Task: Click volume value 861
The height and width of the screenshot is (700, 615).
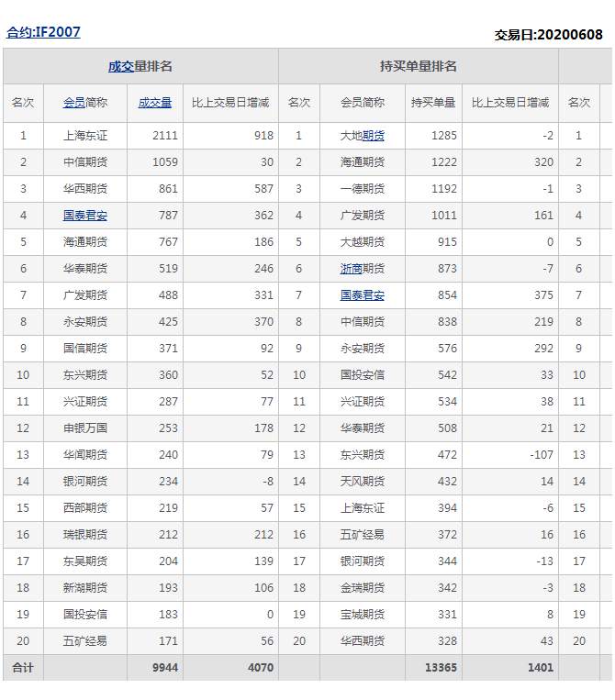Action: pyautogui.click(x=168, y=189)
